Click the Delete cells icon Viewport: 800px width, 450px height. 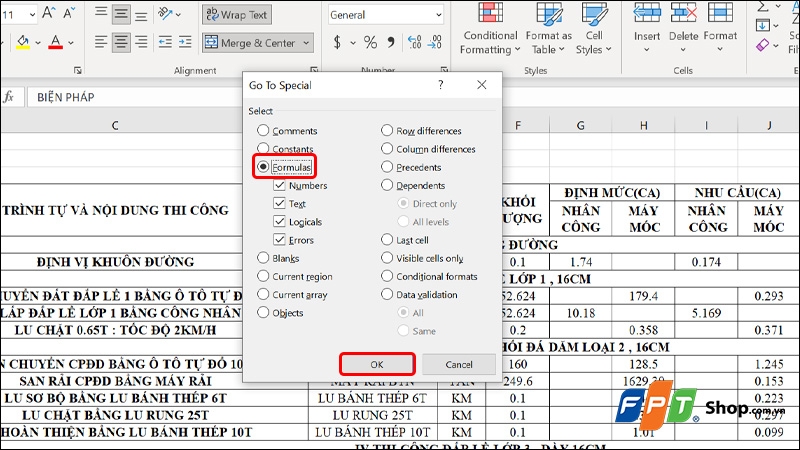(684, 13)
